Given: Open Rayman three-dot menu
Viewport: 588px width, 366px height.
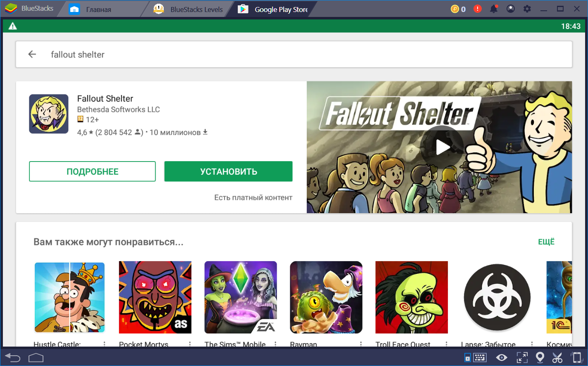Looking at the screenshot, I should (x=361, y=344).
